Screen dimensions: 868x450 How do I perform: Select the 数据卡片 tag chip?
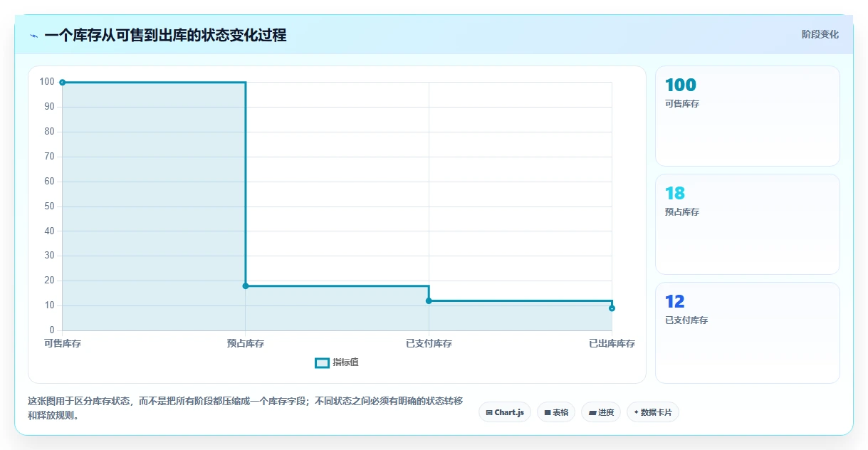(653, 412)
